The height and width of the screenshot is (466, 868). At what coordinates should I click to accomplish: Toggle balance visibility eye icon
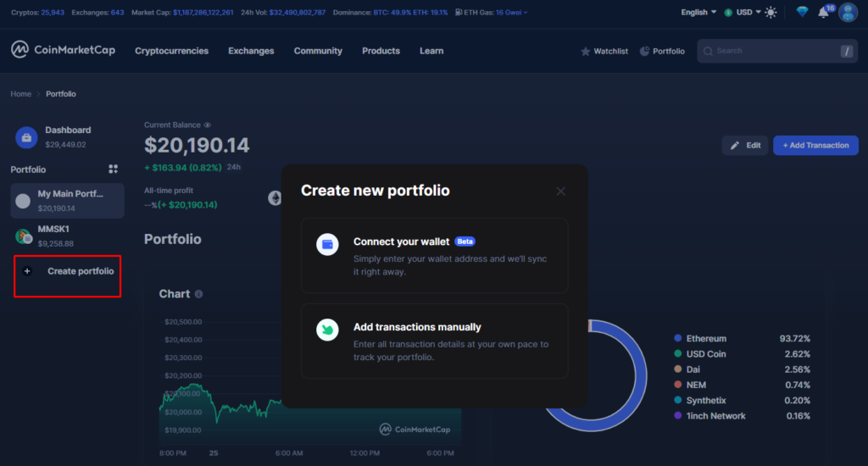point(208,125)
